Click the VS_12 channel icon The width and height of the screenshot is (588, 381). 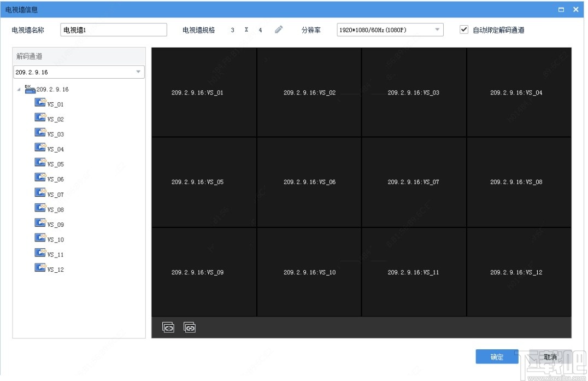pyautogui.click(x=40, y=267)
